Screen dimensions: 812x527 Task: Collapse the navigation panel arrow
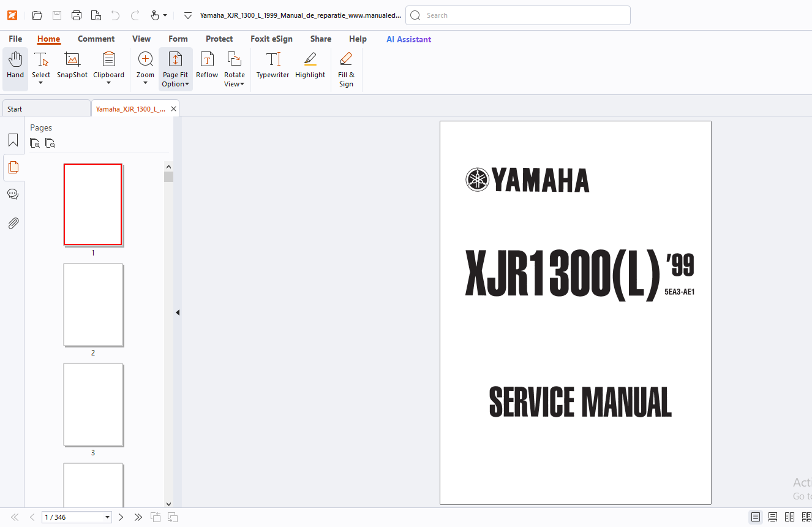pyautogui.click(x=178, y=313)
